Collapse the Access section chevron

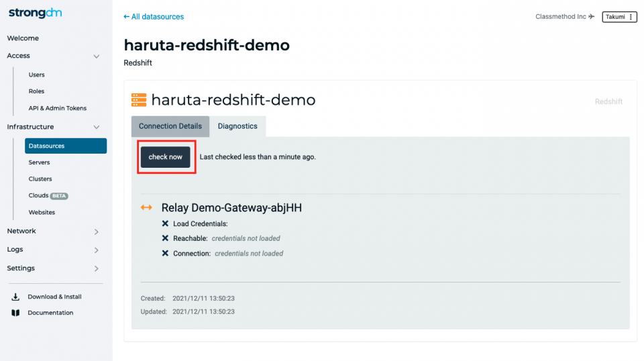coord(96,56)
